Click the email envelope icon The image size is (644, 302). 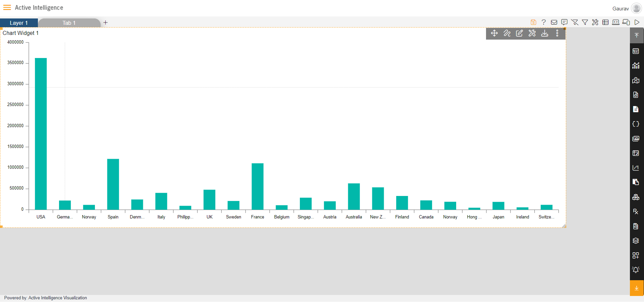click(554, 22)
